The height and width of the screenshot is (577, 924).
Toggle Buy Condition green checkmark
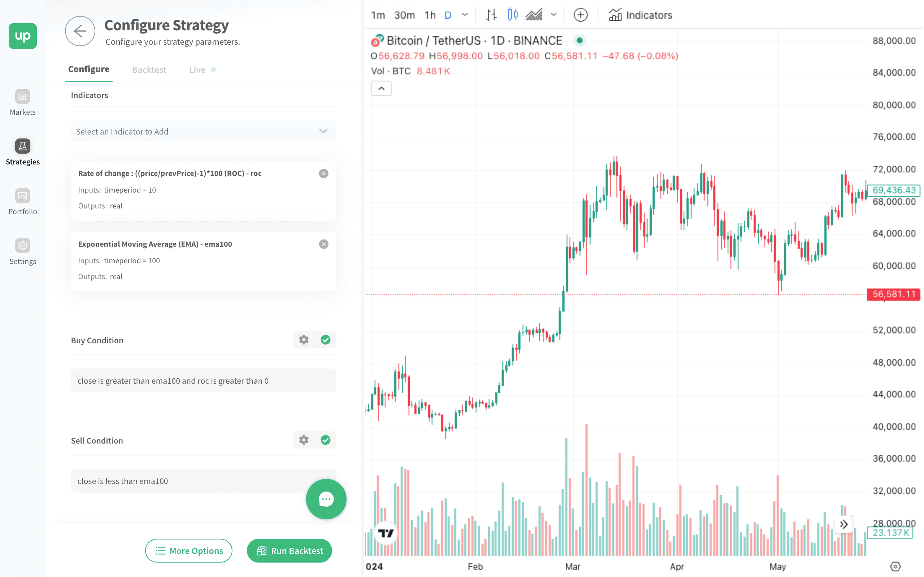click(x=325, y=340)
